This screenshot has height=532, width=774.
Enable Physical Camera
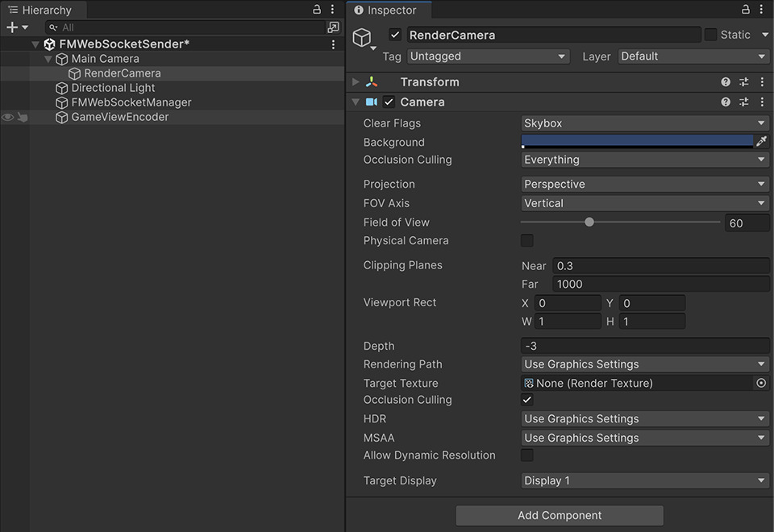(x=527, y=240)
